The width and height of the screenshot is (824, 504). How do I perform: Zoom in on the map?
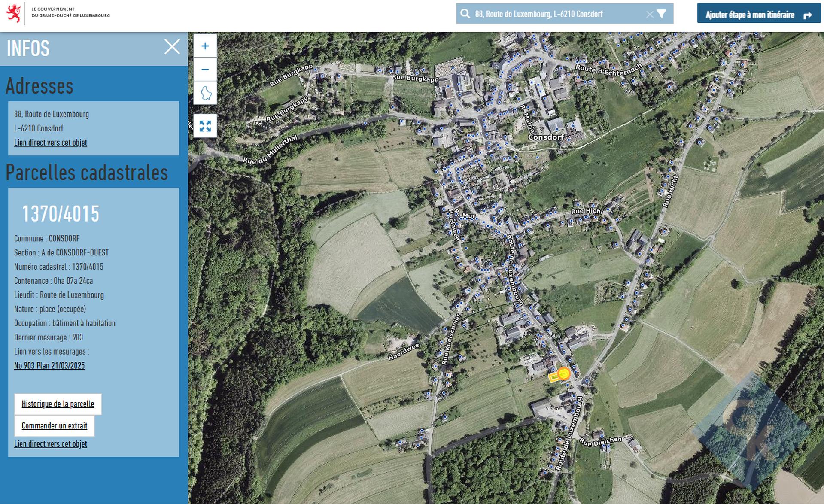click(205, 46)
